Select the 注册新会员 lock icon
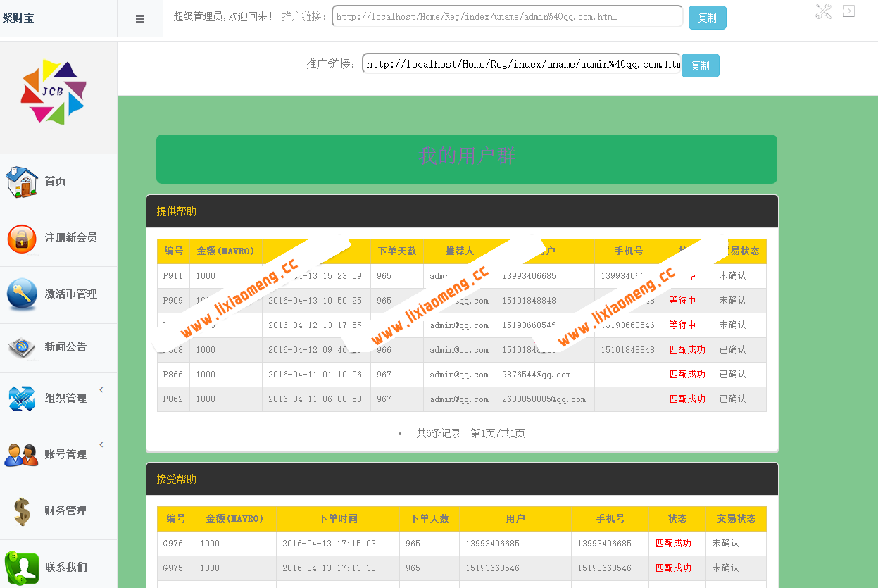 22,238
